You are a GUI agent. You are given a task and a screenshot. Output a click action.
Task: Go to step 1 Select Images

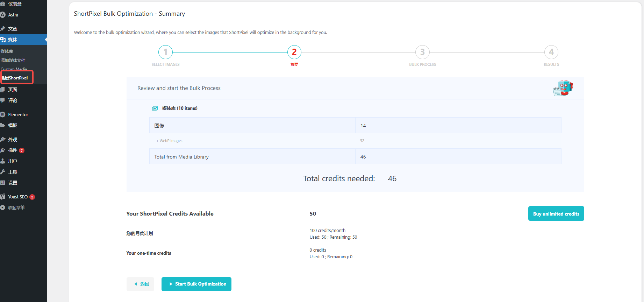point(165,52)
